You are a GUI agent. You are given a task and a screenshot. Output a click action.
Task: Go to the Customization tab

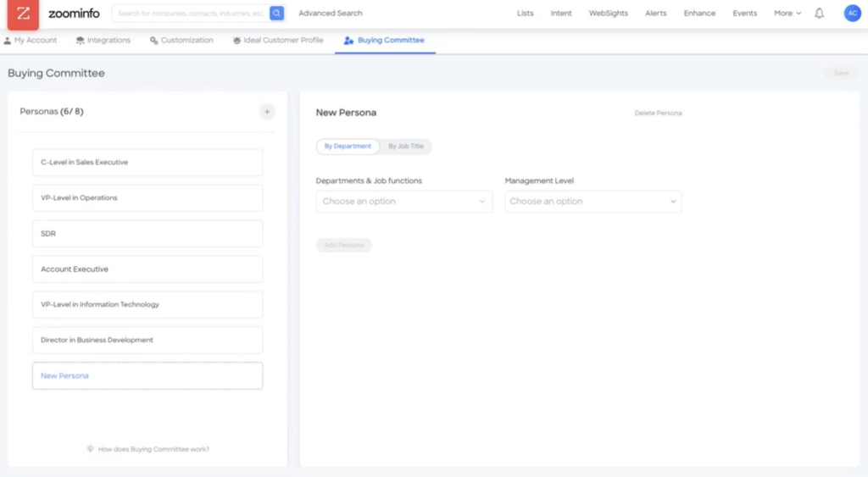pyautogui.click(x=181, y=41)
